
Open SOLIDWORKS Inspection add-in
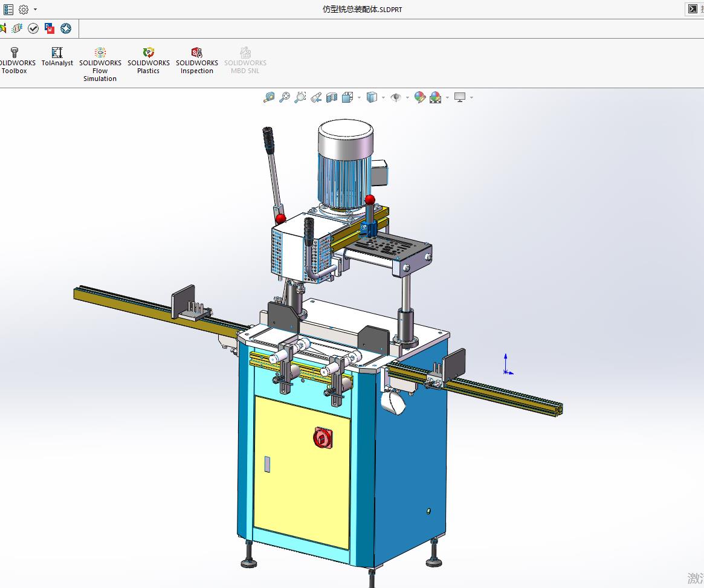(196, 60)
